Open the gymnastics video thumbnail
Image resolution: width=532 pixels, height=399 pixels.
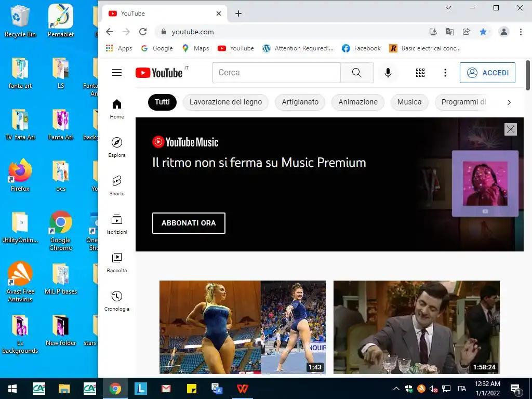243,327
